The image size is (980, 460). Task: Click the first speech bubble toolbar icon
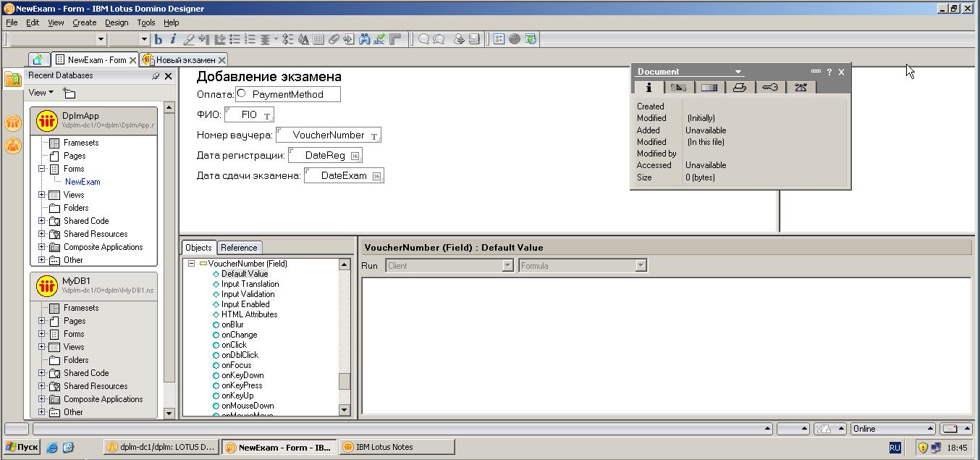423,39
